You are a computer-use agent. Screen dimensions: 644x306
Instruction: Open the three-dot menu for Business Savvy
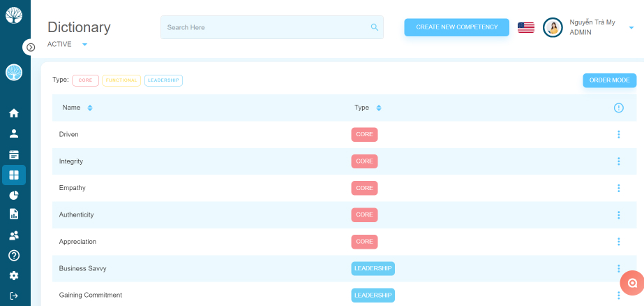619,268
